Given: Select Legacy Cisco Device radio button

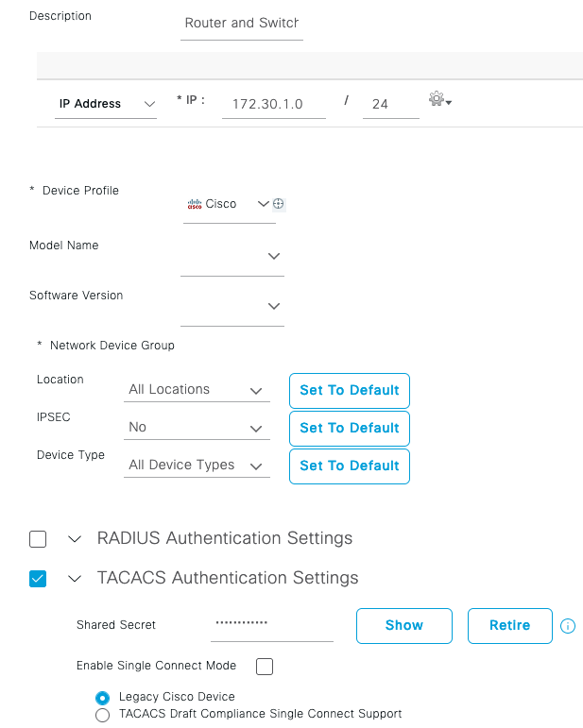Looking at the screenshot, I should click(x=102, y=698).
